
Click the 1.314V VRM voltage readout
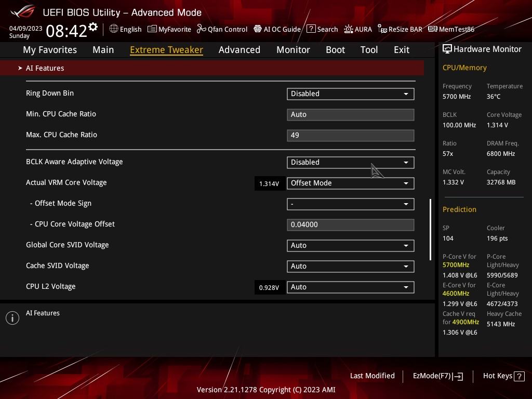coord(269,183)
